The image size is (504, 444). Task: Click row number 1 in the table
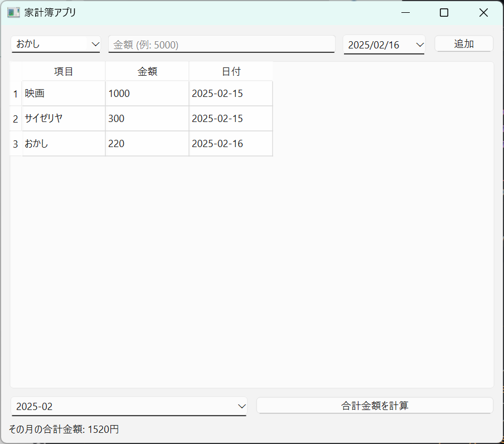point(15,93)
